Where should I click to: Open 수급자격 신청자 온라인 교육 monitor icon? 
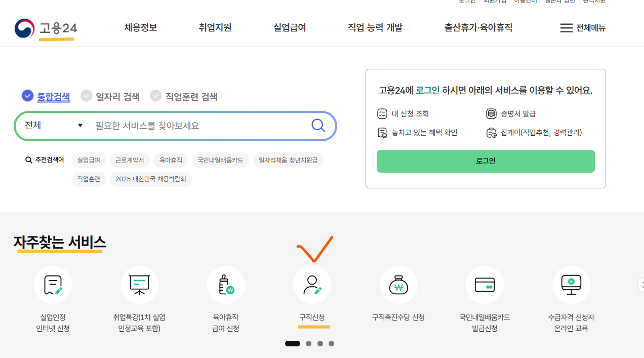pyautogui.click(x=571, y=285)
